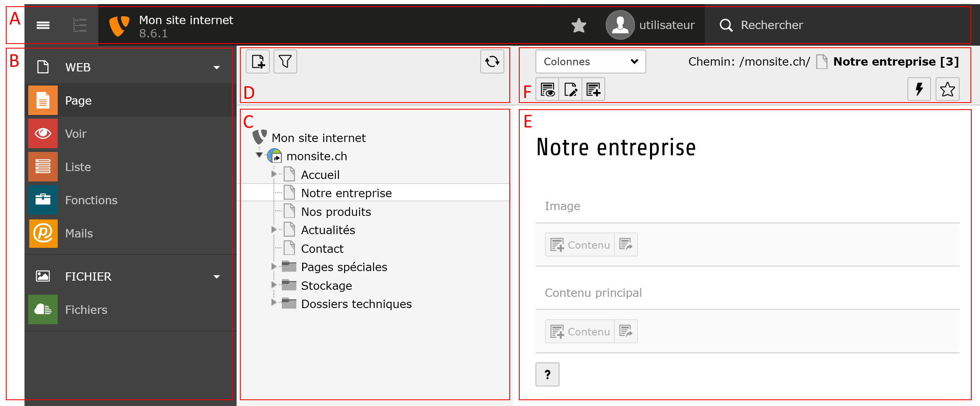Open the 'Fichiers' module
Screen dimensions: 980x406
point(86,309)
